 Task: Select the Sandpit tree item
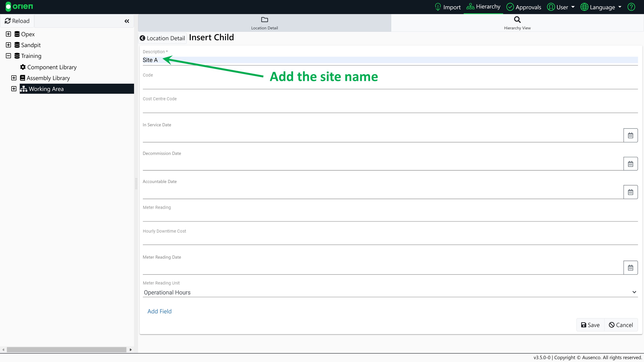[31, 45]
